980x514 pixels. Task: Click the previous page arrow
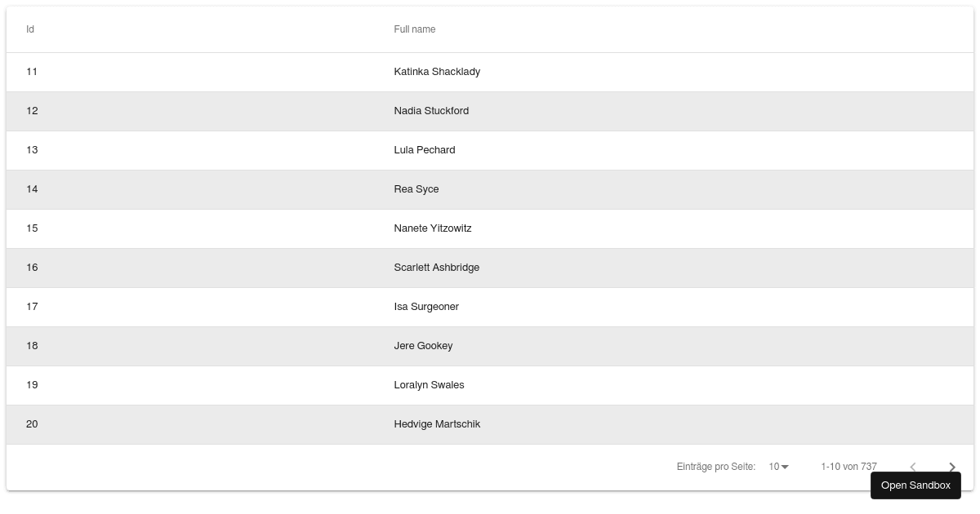pyautogui.click(x=913, y=467)
